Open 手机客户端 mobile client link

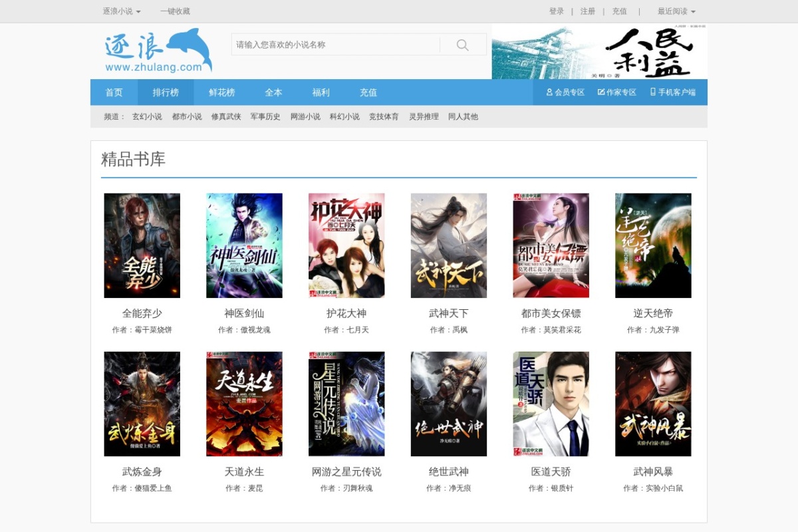673,92
